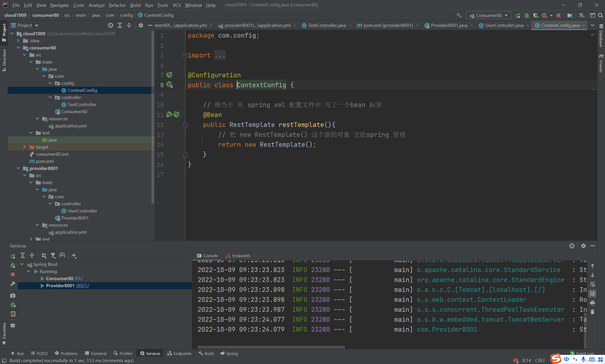Open the Consumer80 run configuration dropdown
The image size is (605, 364).
pyautogui.click(x=488, y=15)
